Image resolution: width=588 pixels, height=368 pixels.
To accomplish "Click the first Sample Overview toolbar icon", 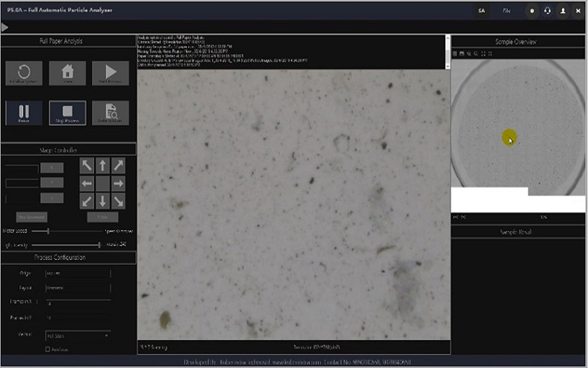I will (x=455, y=54).
